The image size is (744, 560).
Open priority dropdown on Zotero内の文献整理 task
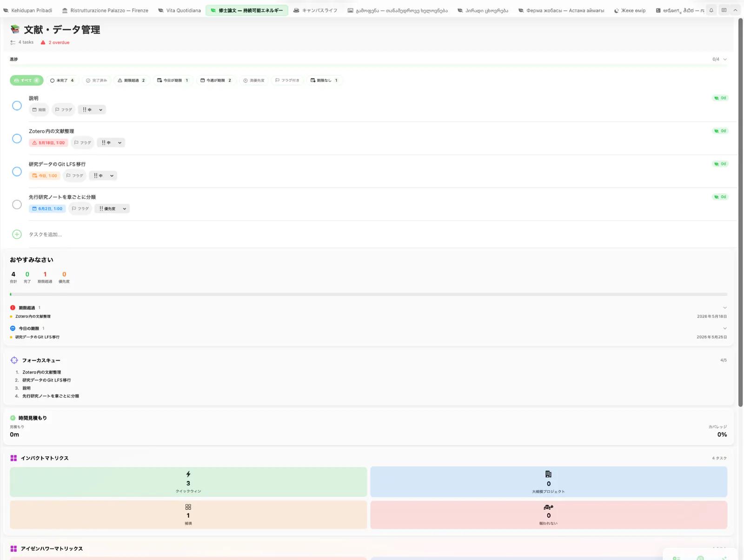tap(111, 143)
